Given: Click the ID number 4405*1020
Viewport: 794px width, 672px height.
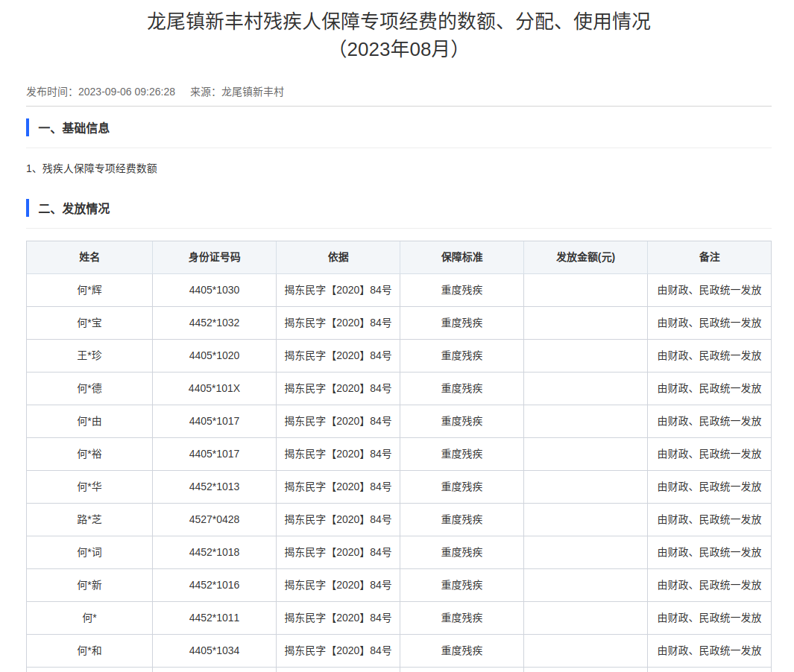Looking at the screenshot, I should (214, 355).
